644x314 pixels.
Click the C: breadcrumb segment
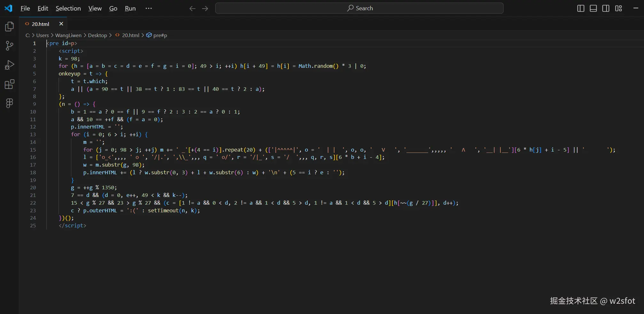click(28, 35)
